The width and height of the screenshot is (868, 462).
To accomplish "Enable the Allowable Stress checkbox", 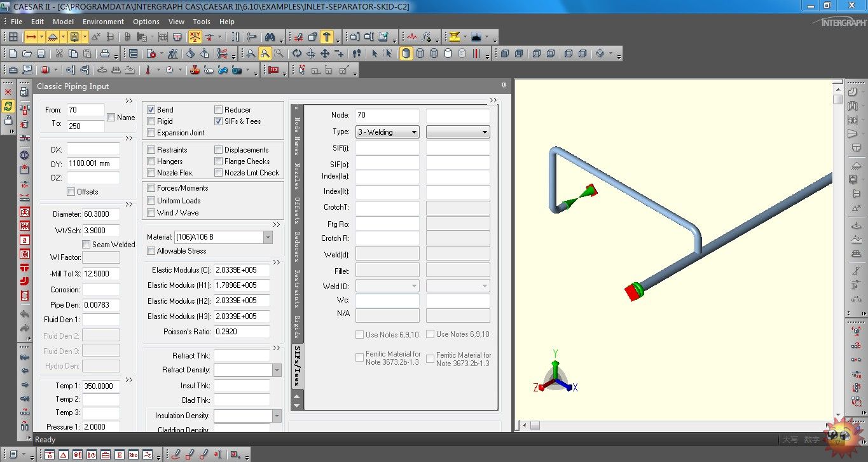I will [x=151, y=251].
